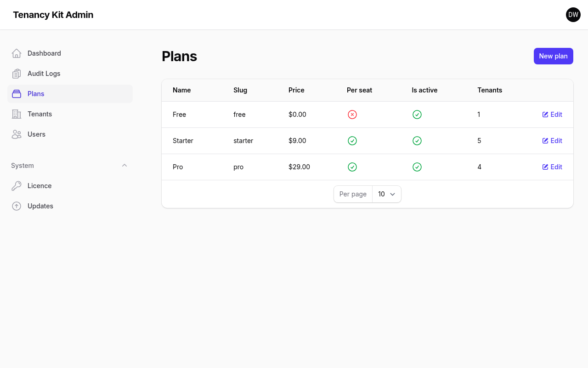
Task: Click the Price column header
Action: point(296,90)
